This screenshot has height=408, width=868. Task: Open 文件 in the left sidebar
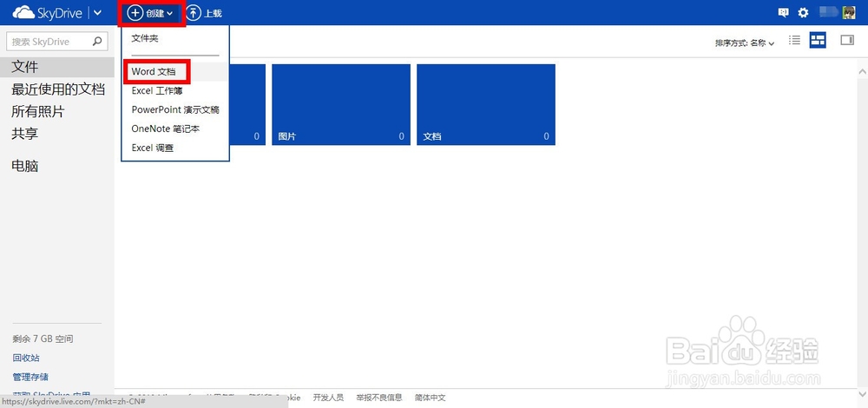57,67
